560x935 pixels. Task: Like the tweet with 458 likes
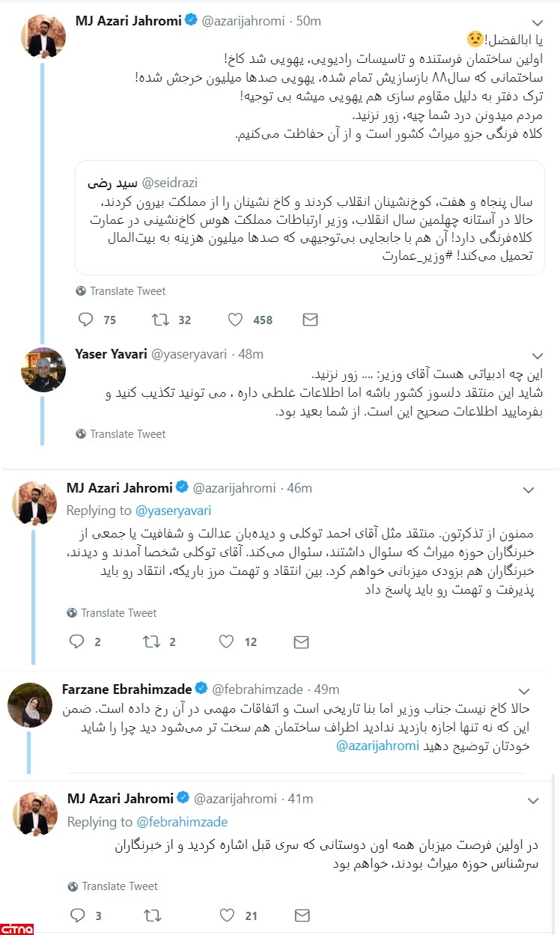coord(235,320)
